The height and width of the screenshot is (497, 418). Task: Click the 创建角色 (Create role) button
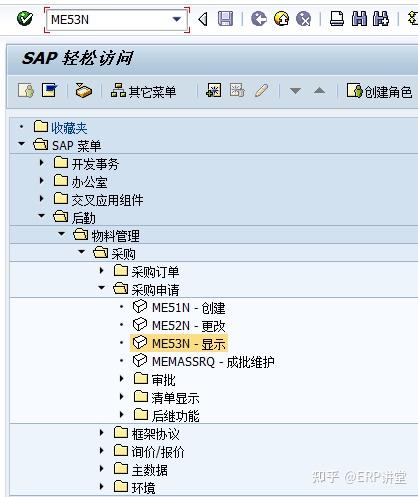coord(380,91)
